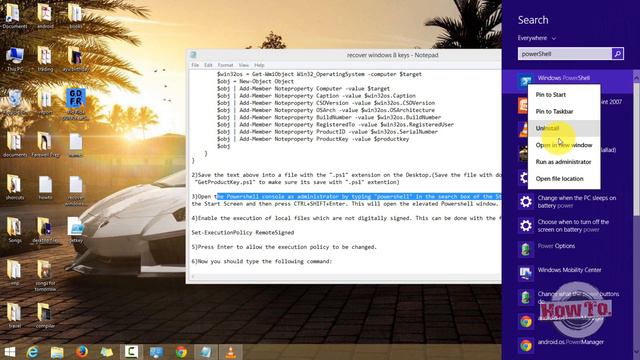Select the howto file on desktop
Viewport: 640px width, 360px height.
click(x=45, y=187)
